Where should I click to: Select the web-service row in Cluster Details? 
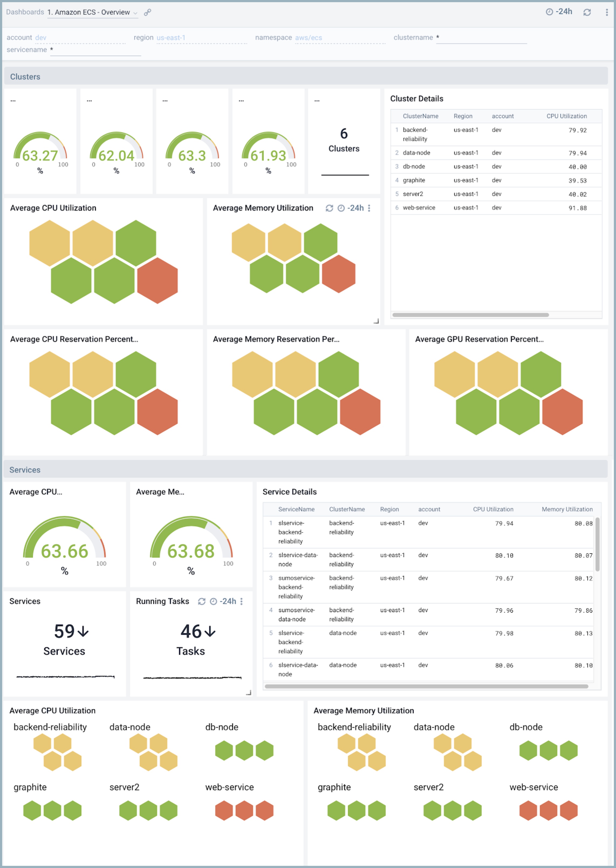pos(419,208)
